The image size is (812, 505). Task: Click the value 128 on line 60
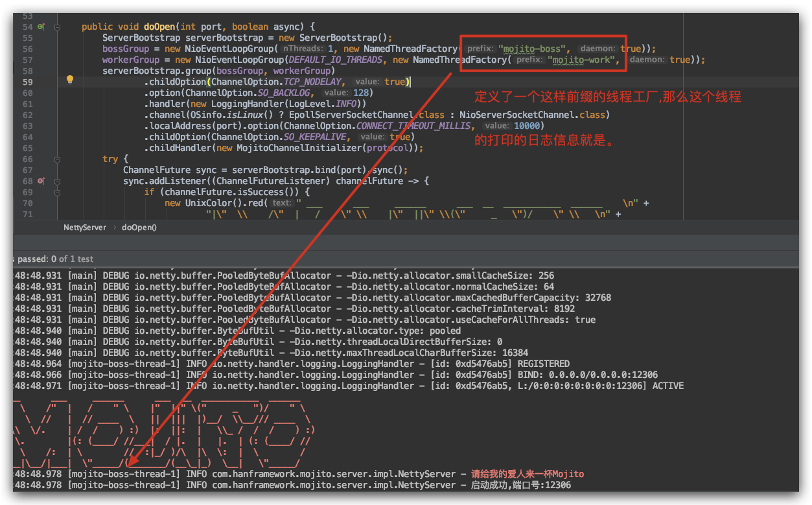[361, 93]
